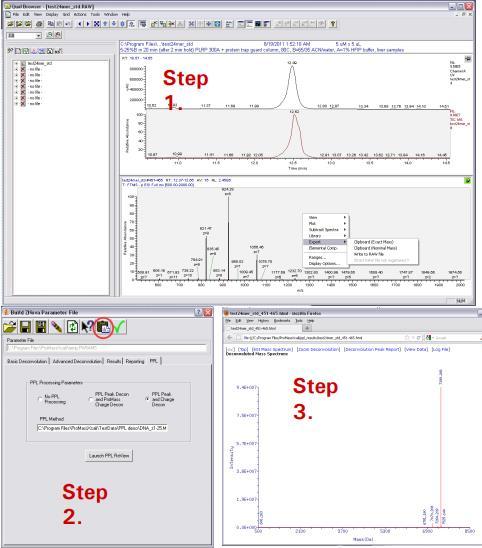Choose Clipboard (Exact Mass) export option

(x=373, y=242)
